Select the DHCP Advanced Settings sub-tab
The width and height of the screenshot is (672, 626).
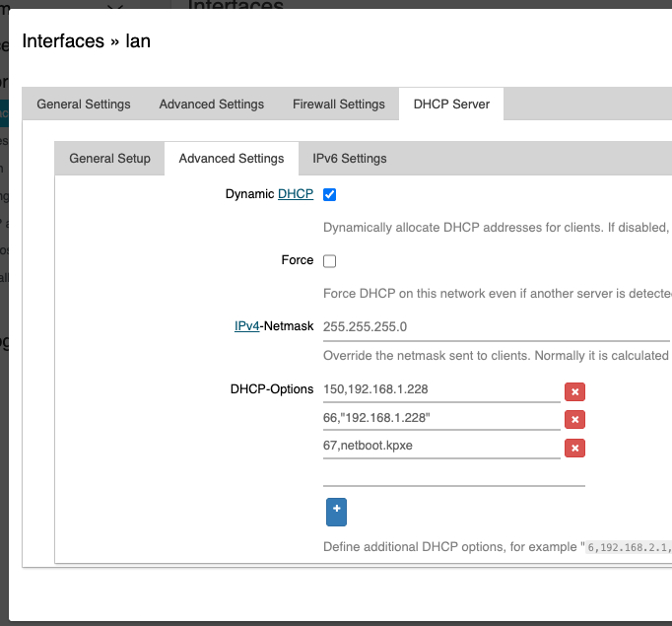[x=232, y=159]
